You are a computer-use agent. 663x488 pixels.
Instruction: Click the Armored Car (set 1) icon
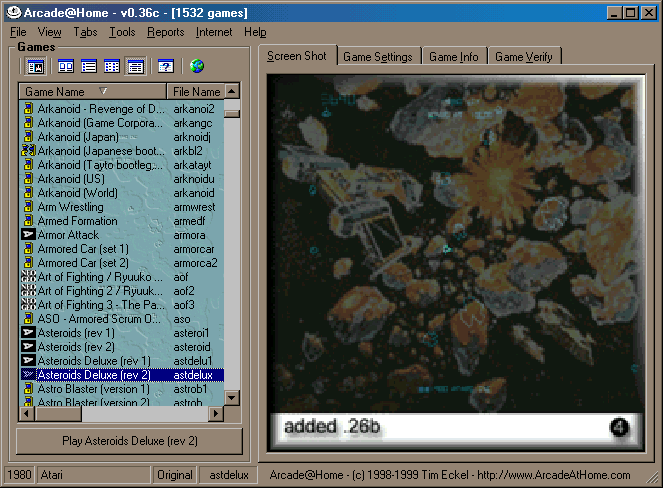tap(28, 249)
